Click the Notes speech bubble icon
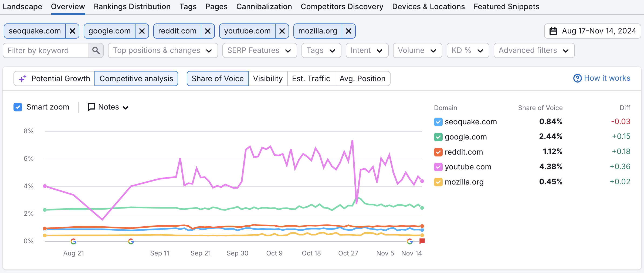Screen dimensions: 644x273 (x=91, y=107)
